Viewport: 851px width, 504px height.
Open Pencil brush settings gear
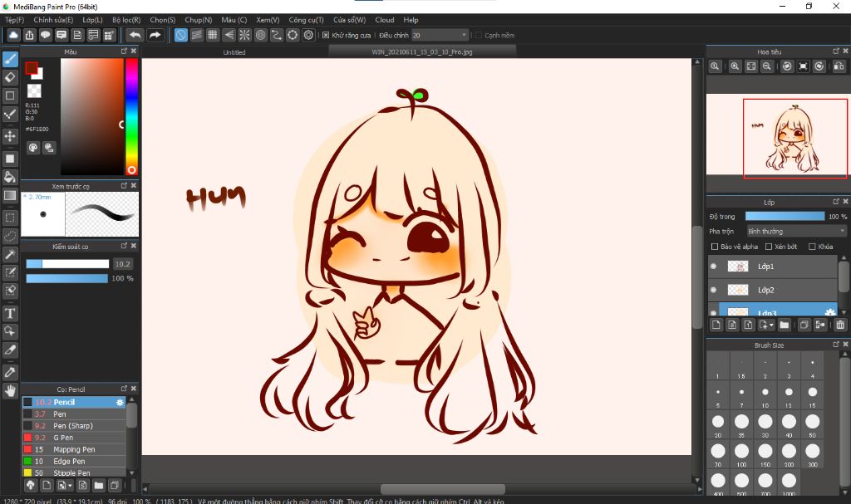120,403
